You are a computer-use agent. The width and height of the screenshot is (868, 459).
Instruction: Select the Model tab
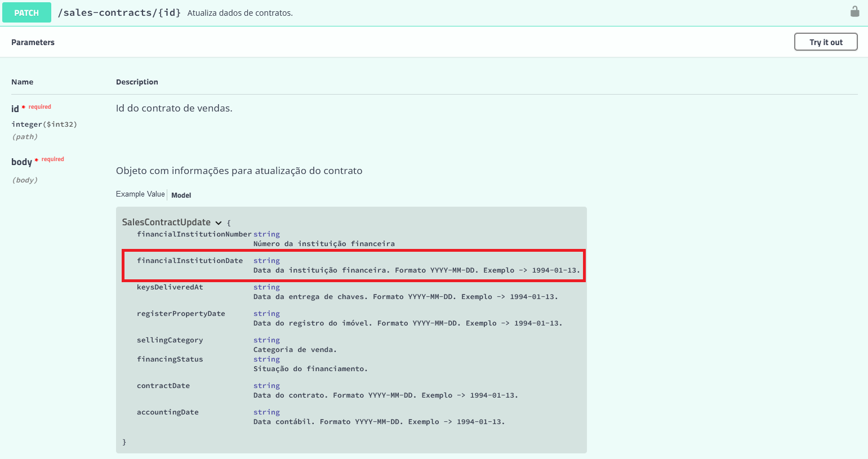coord(181,195)
